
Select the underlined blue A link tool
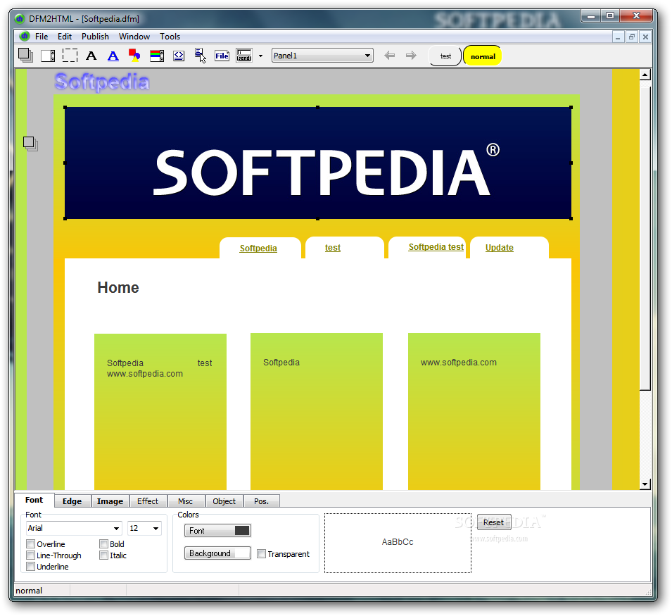click(113, 56)
